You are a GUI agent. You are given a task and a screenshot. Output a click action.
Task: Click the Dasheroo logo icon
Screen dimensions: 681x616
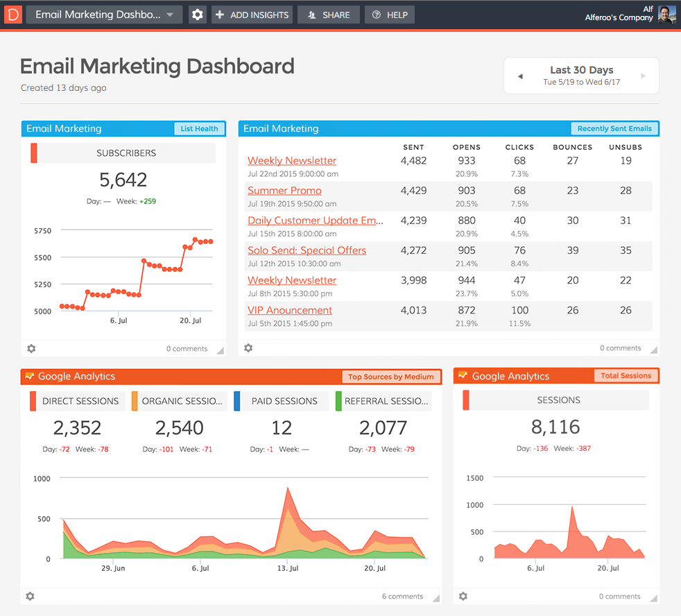pyautogui.click(x=12, y=14)
